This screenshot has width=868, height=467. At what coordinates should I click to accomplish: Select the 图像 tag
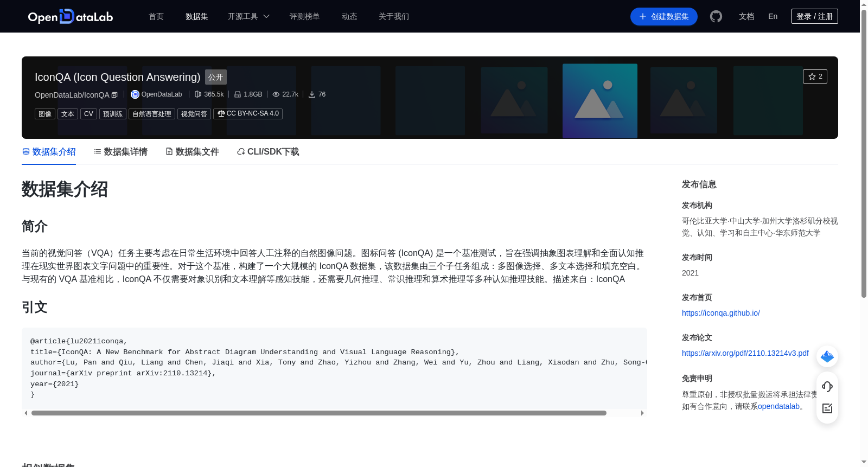coord(45,114)
